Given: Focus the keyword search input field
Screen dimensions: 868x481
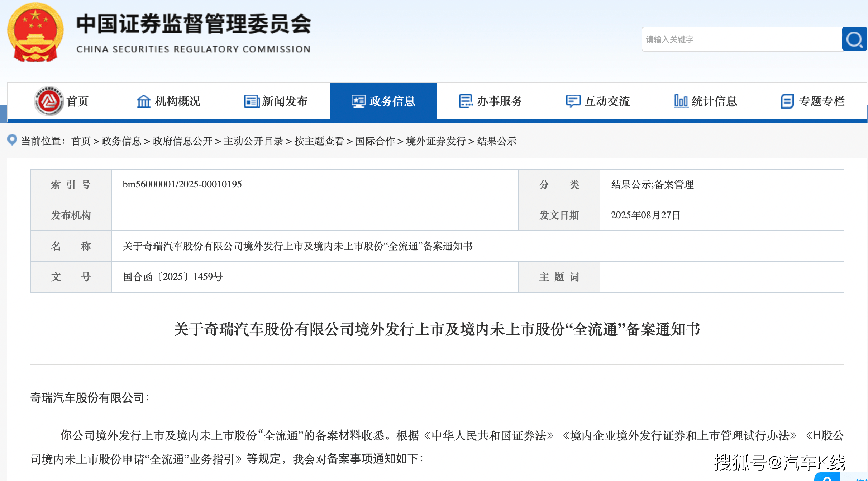Looking at the screenshot, I should click(x=741, y=39).
